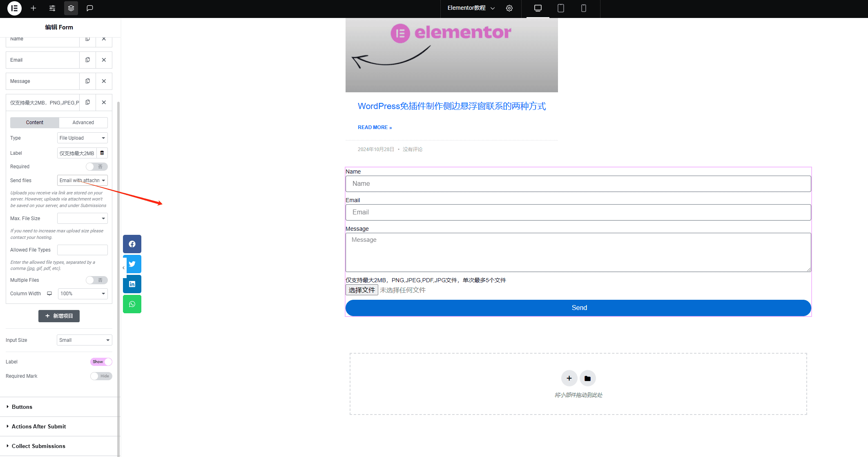The height and width of the screenshot is (457, 868).
Task: Remove the Message form field
Action: point(104,81)
